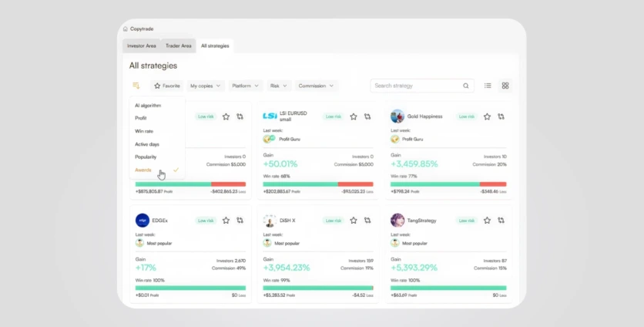This screenshot has width=644, height=327.
Task: Click the Search strategy field
Action: (x=416, y=86)
